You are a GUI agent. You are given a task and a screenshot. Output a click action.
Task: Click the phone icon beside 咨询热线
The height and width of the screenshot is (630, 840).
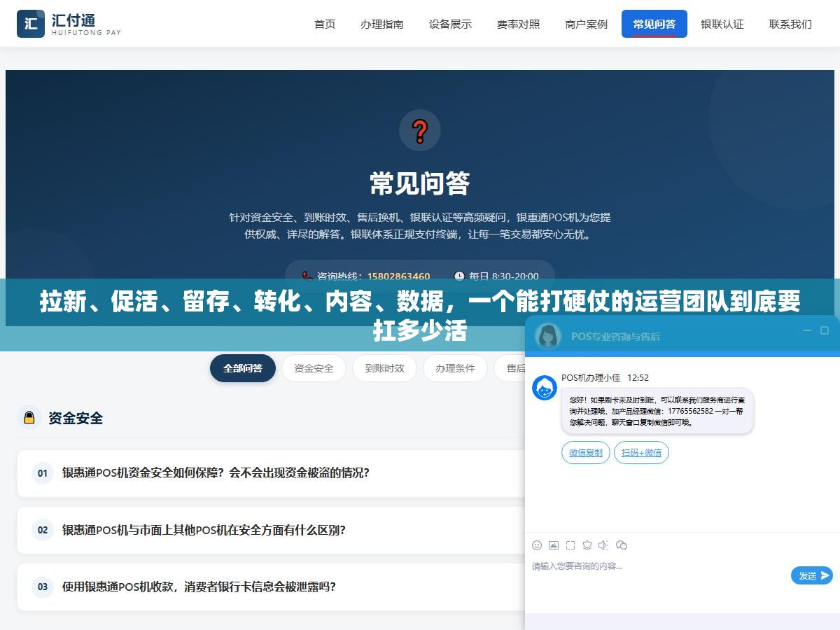click(x=307, y=276)
